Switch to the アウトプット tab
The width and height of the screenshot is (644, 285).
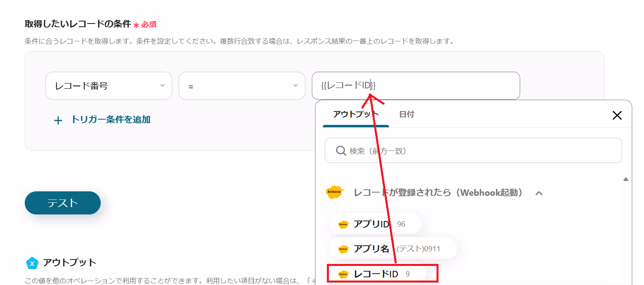tap(356, 114)
